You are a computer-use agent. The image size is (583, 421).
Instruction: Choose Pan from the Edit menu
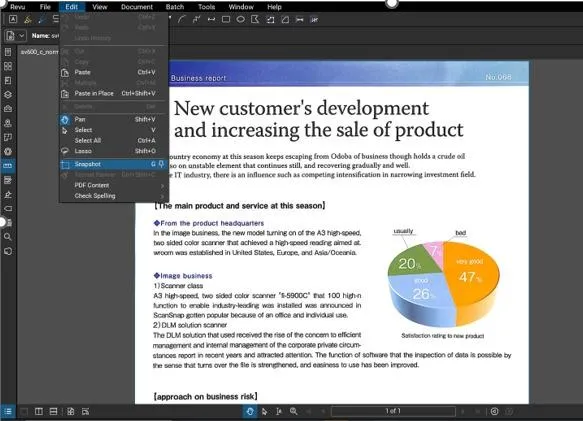[x=114, y=119]
